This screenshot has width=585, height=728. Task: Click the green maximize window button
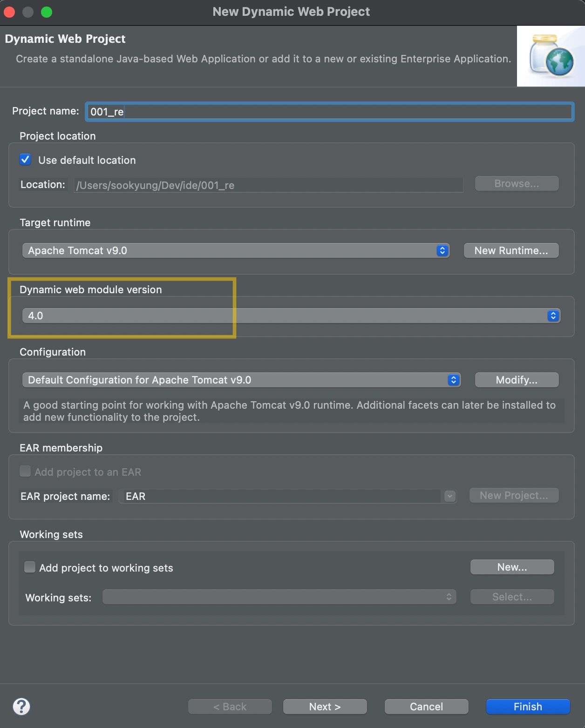(47, 12)
